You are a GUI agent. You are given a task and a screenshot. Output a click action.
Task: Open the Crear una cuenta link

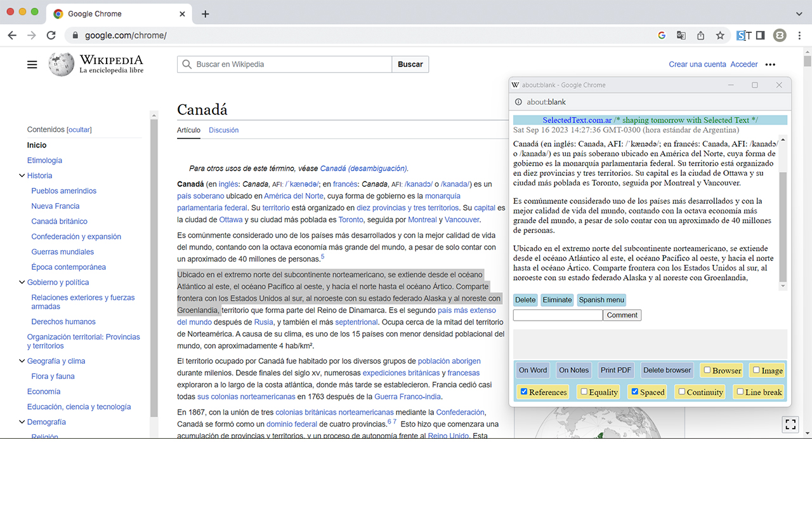click(x=697, y=64)
